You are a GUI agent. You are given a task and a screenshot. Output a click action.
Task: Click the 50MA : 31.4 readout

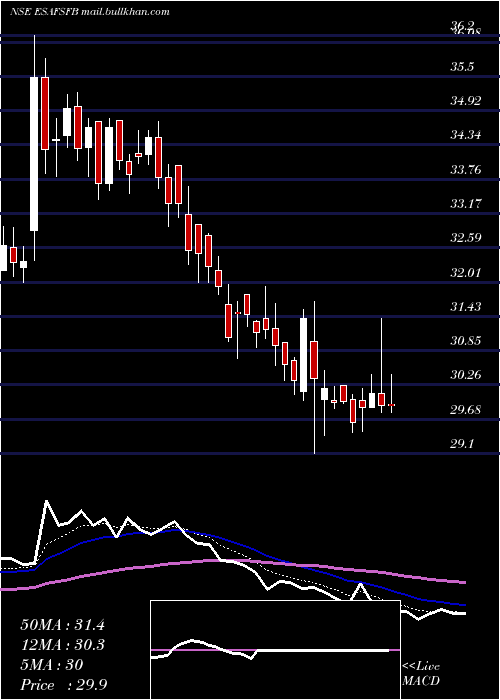point(62,625)
